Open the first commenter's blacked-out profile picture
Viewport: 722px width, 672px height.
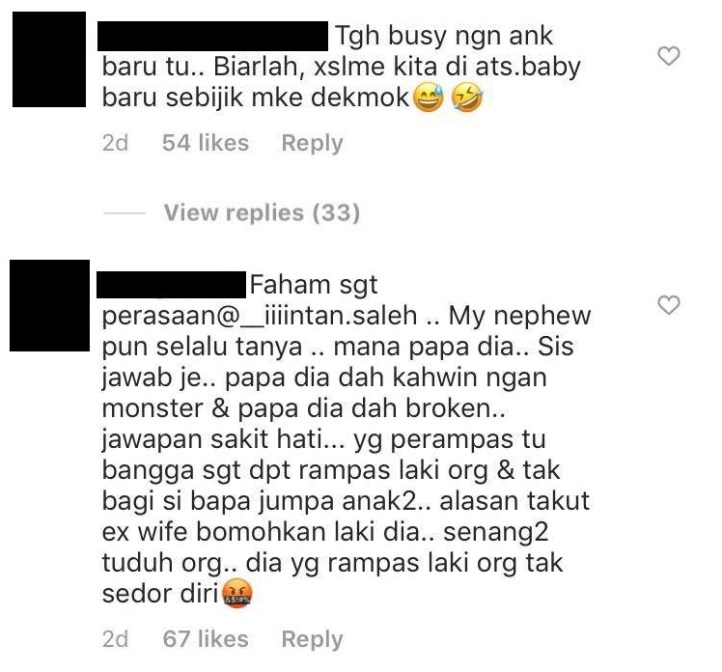[x=49, y=59]
